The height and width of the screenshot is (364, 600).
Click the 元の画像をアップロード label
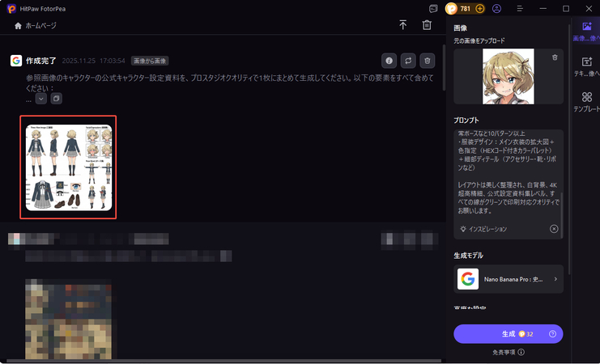(479, 40)
